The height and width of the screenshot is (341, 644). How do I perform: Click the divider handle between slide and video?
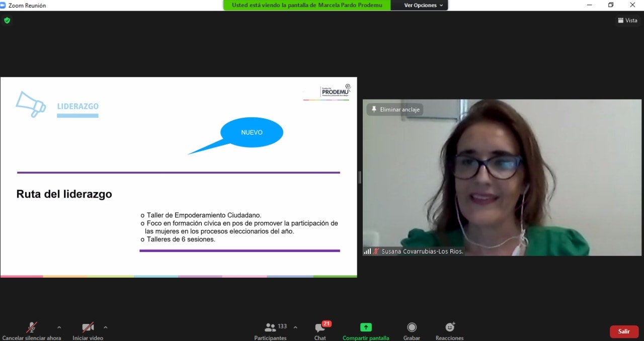click(360, 177)
